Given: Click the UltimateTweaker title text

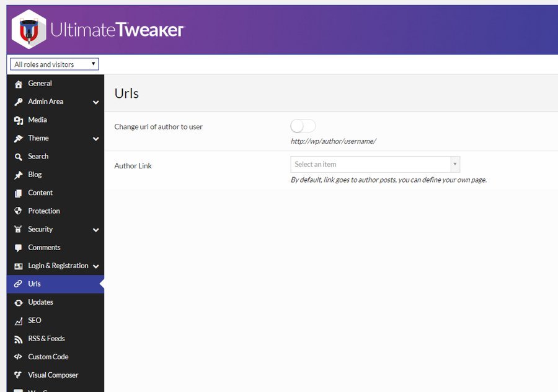Looking at the screenshot, I should click(x=117, y=30).
